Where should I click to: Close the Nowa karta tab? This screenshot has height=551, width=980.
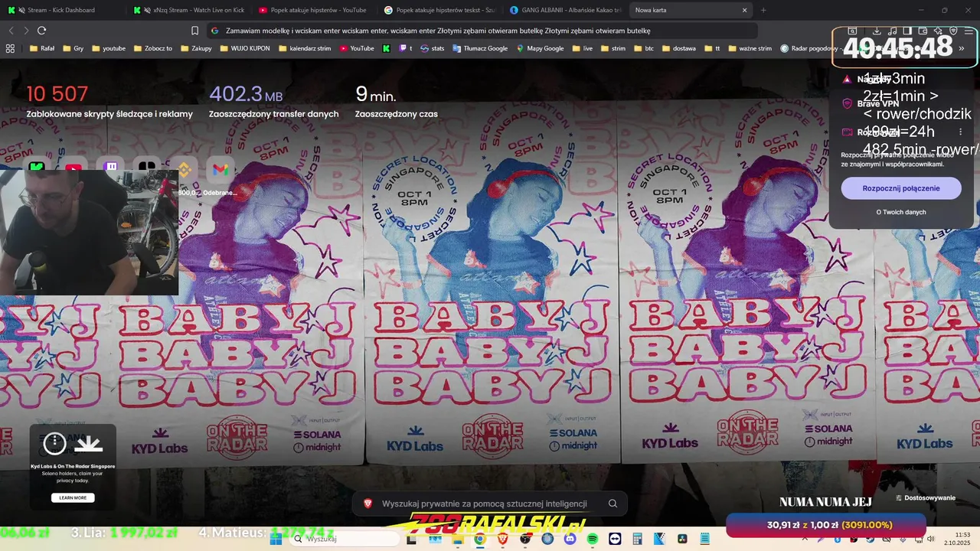[744, 10]
